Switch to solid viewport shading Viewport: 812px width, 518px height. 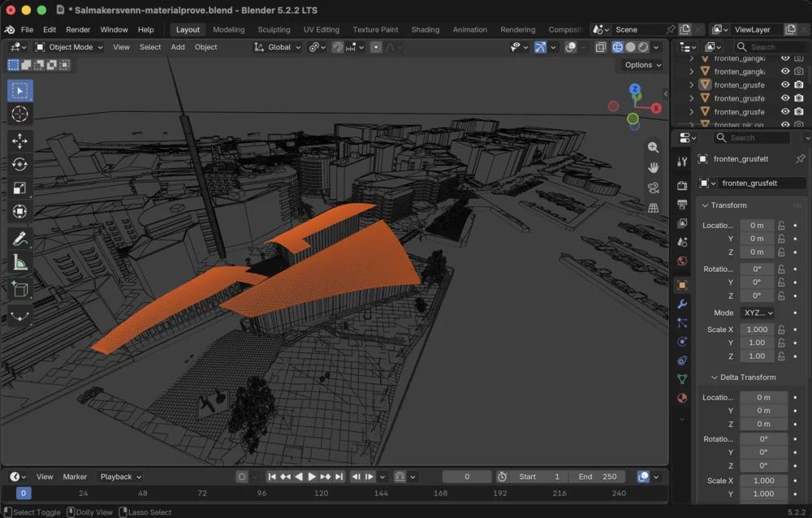pyautogui.click(x=630, y=47)
